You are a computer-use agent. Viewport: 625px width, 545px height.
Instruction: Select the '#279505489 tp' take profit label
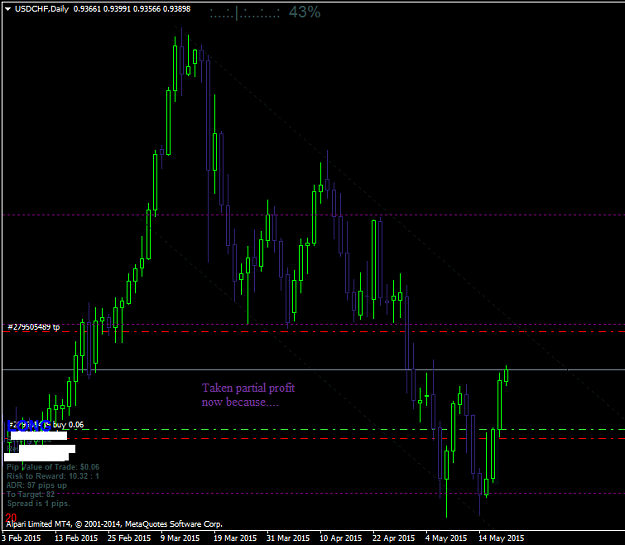(33, 327)
